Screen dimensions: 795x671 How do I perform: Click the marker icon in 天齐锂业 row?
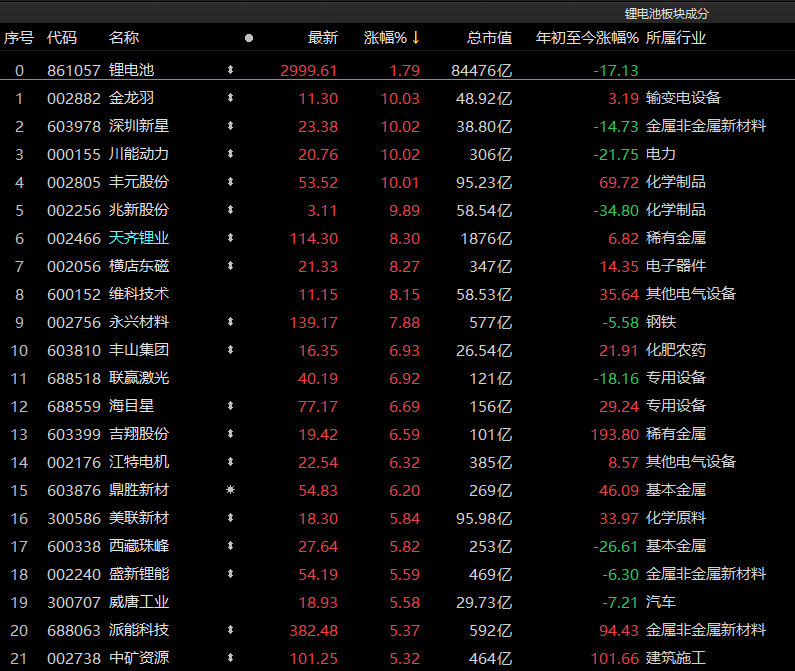pyautogui.click(x=231, y=238)
